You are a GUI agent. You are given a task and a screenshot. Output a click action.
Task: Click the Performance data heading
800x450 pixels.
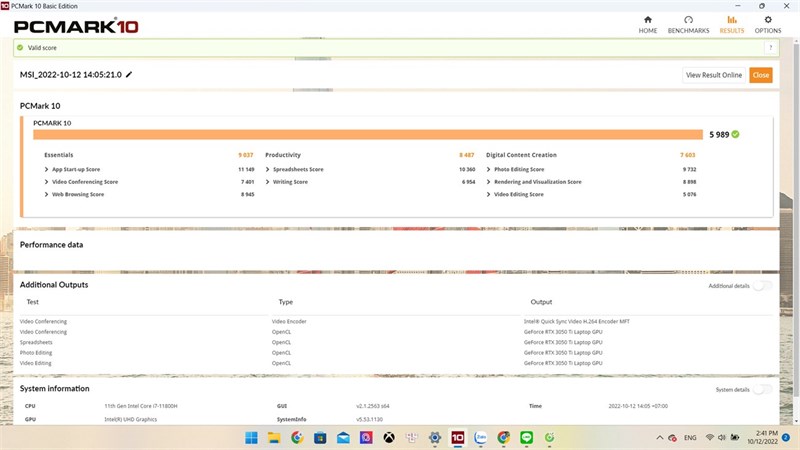click(51, 245)
